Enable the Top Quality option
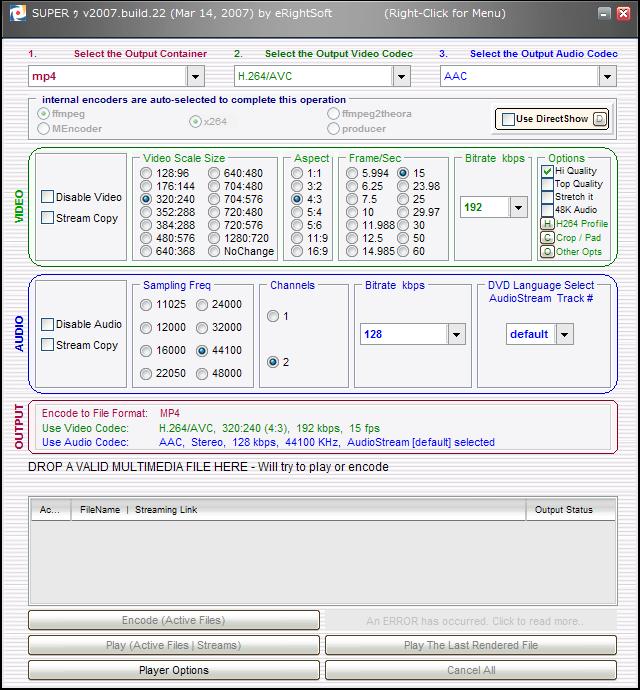The width and height of the screenshot is (640, 690). [x=547, y=184]
